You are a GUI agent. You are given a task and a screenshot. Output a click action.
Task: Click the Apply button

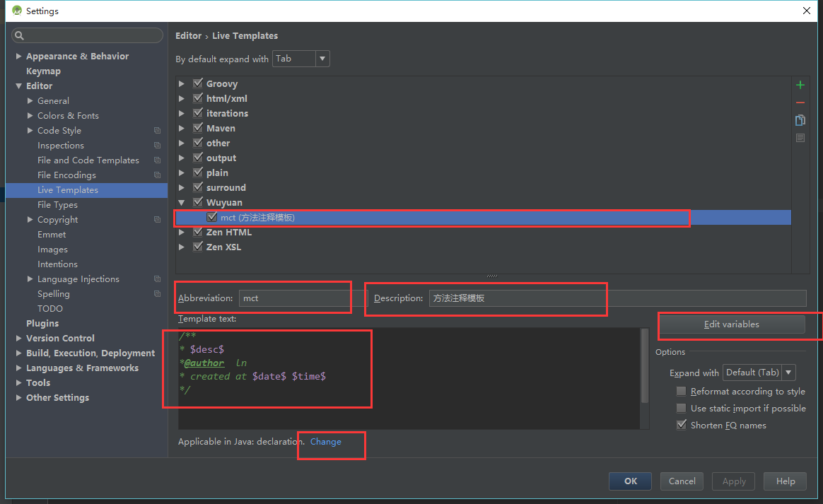tap(734, 481)
